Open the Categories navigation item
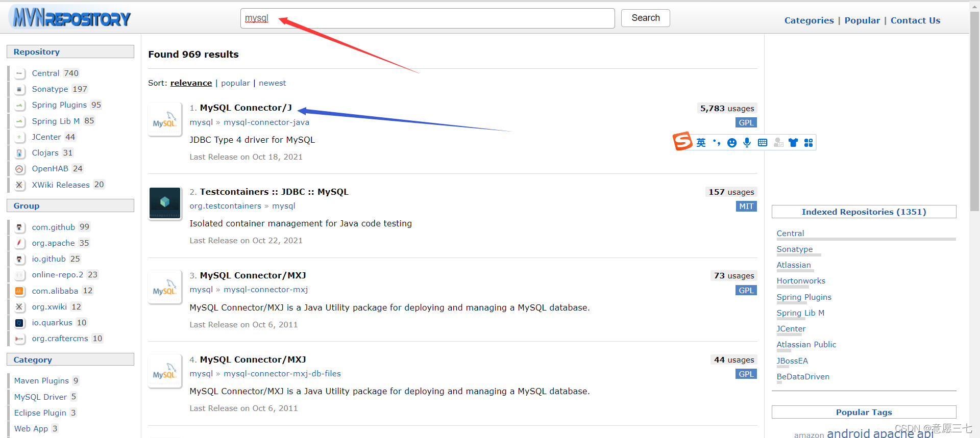This screenshot has width=980, height=438. click(x=809, y=20)
